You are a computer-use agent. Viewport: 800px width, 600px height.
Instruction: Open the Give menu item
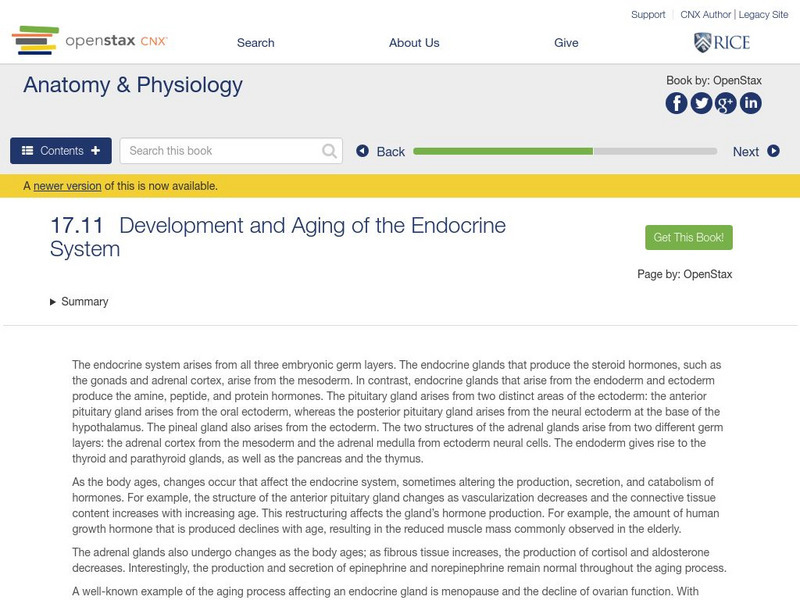pyautogui.click(x=566, y=43)
